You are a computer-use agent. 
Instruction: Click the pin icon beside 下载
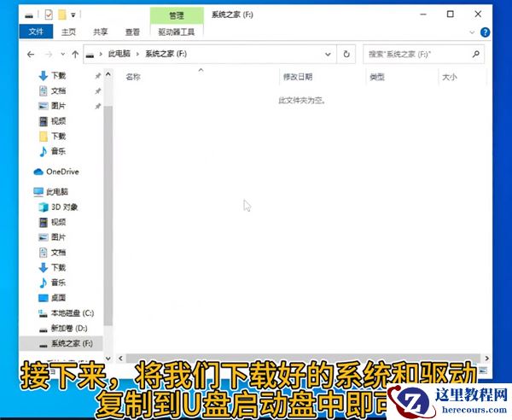coord(97,76)
